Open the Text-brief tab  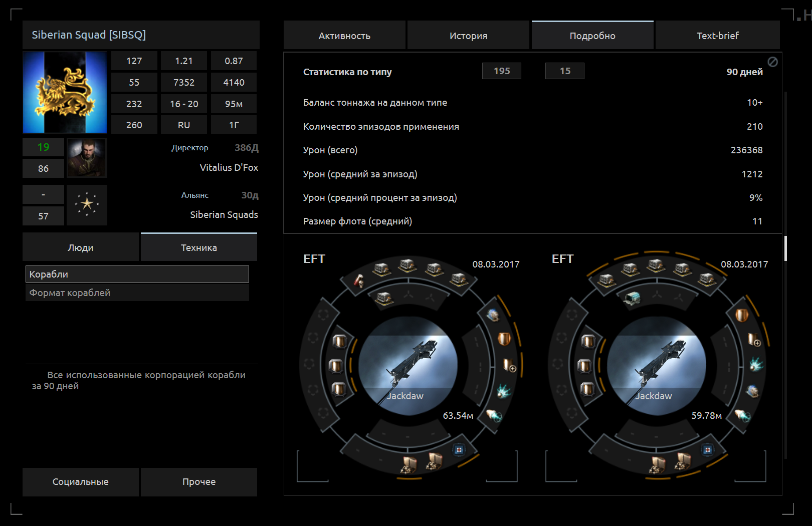[717, 35]
